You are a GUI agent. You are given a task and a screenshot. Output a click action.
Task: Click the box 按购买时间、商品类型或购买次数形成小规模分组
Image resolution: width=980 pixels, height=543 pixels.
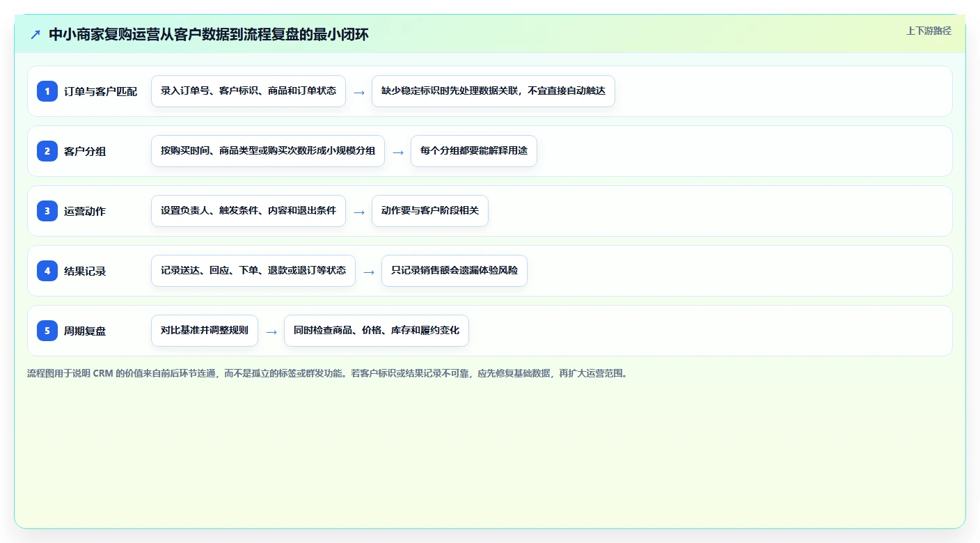coord(268,151)
